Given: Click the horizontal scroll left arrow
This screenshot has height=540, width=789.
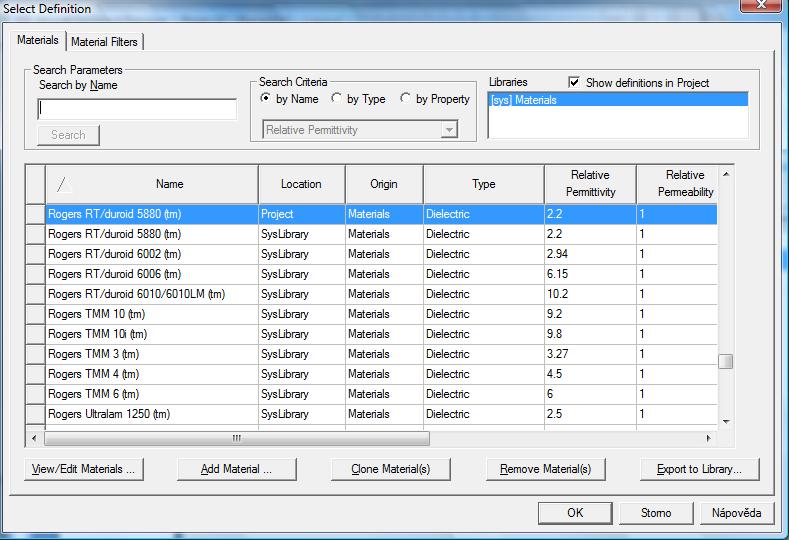Looking at the screenshot, I should pos(34,438).
